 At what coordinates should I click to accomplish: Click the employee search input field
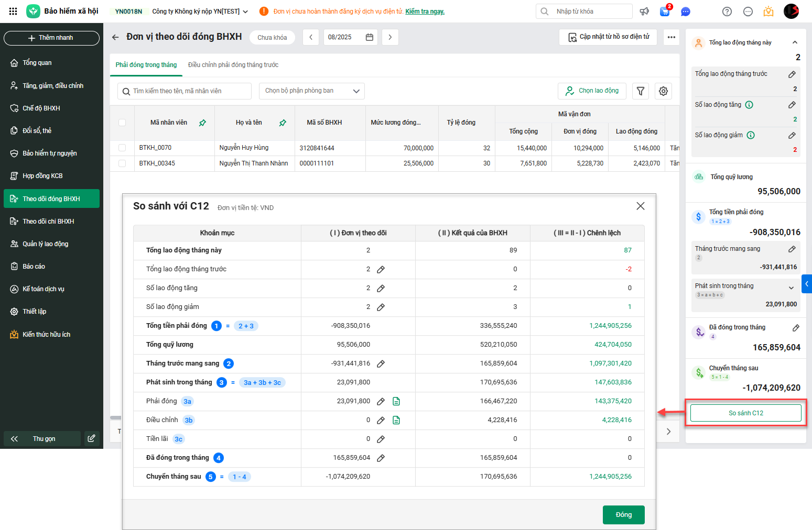click(185, 91)
